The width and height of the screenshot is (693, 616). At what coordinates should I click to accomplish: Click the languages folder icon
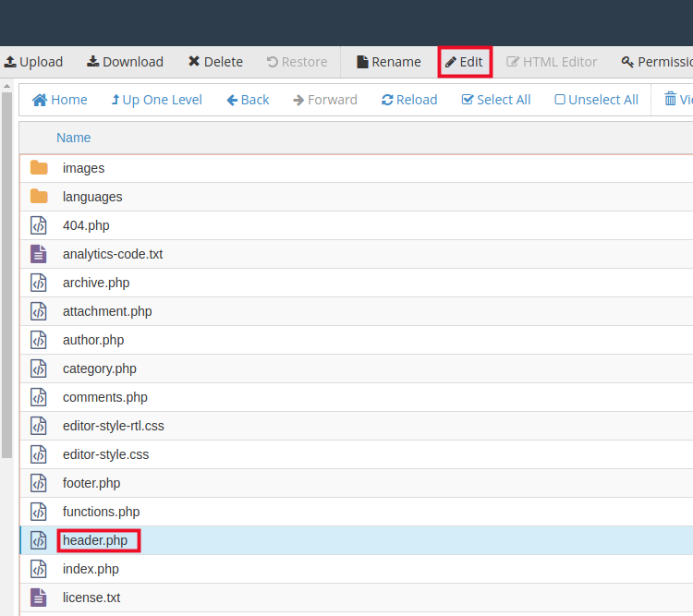click(39, 197)
